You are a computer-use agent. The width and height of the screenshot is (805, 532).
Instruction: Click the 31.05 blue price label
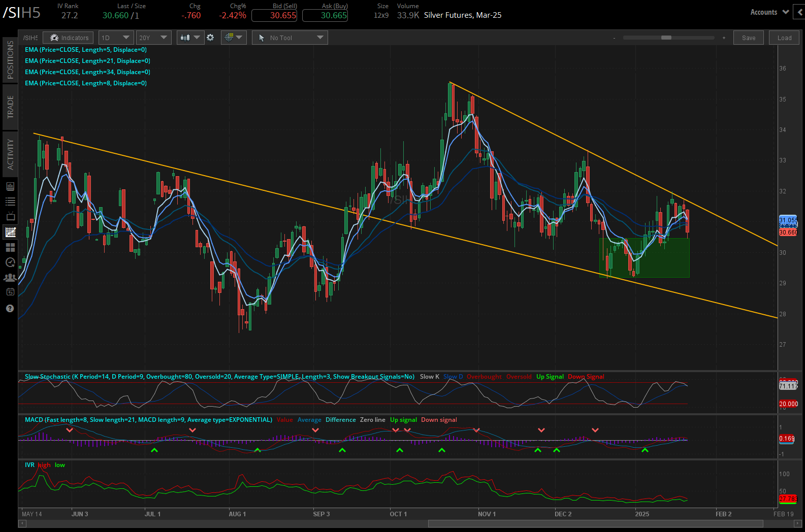coord(788,221)
